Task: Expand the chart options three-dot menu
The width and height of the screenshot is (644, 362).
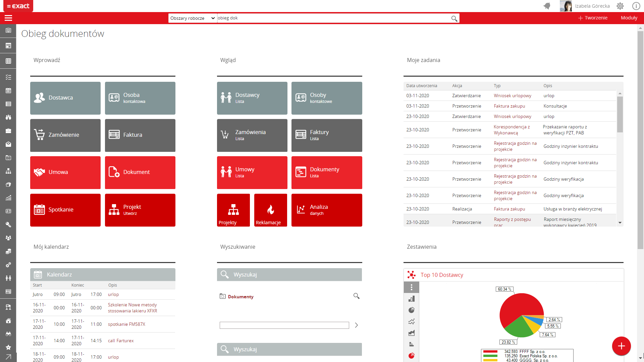Action: coord(412,287)
